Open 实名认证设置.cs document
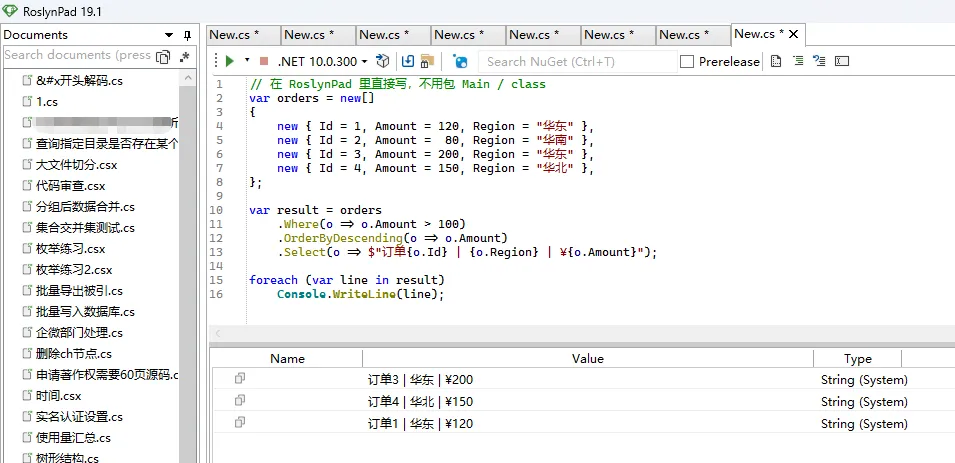The width and height of the screenshot is (955, 463). pos(79,417)
